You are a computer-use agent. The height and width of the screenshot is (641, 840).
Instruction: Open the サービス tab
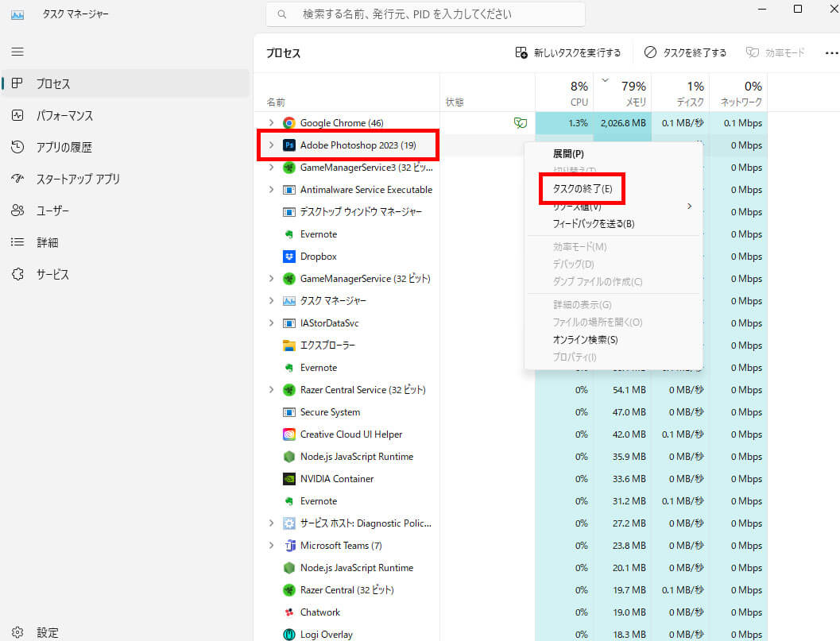coord(126,274)
